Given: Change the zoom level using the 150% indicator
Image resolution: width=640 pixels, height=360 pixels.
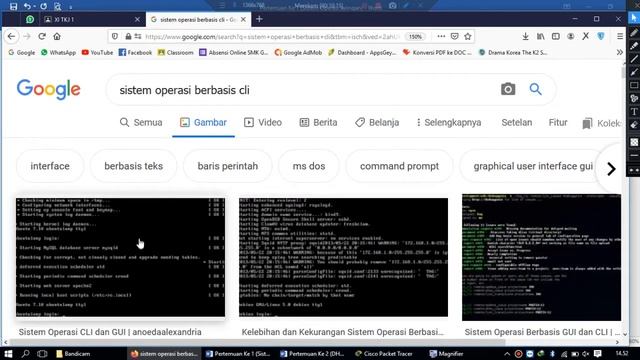Looking at the screenshot, I should [415, 36].
